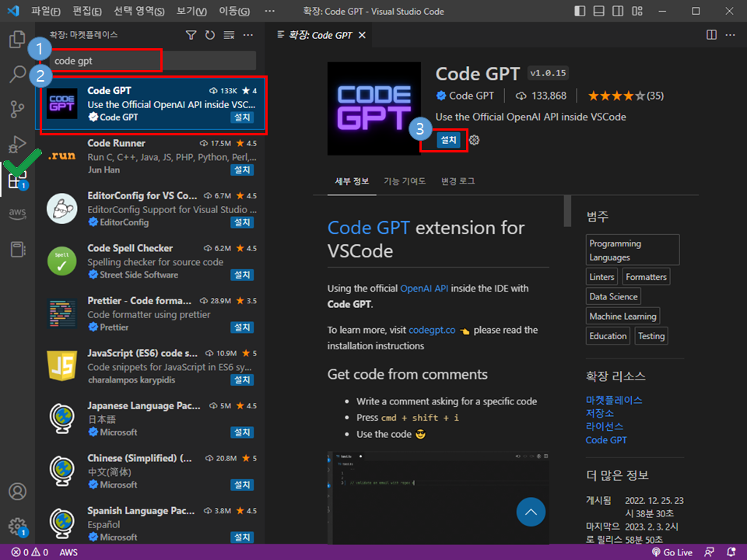Select the Data Science category tag
The image size is (747, 560).
click(x=613, y=296)
